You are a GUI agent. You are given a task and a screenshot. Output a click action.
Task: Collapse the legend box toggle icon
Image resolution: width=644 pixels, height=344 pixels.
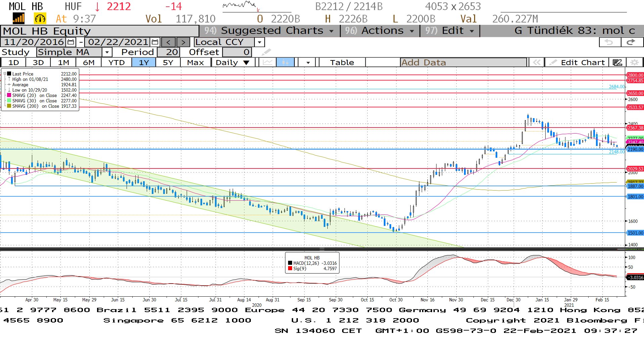5,73
